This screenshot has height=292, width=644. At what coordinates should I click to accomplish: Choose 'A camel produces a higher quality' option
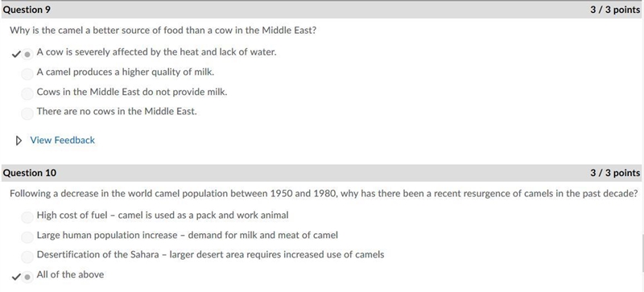click(x=27, y=74)
